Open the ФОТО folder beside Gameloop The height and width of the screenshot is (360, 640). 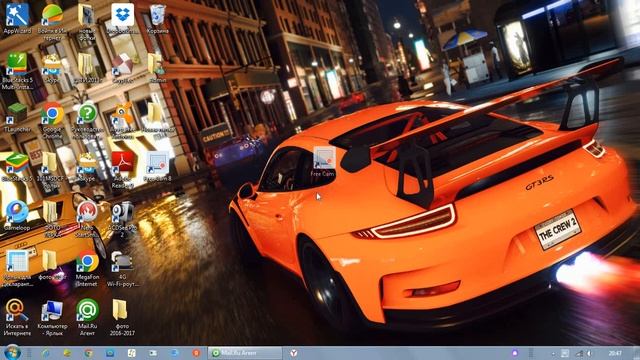pos(52,219)
